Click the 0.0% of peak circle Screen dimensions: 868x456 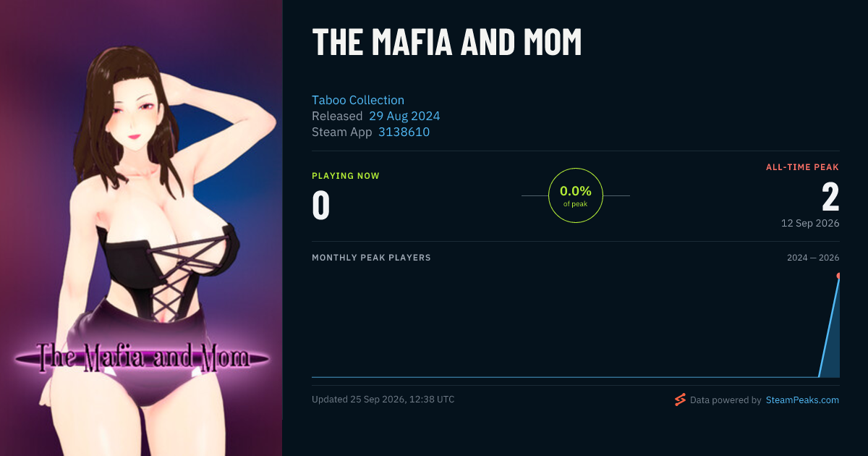(576, 195)
